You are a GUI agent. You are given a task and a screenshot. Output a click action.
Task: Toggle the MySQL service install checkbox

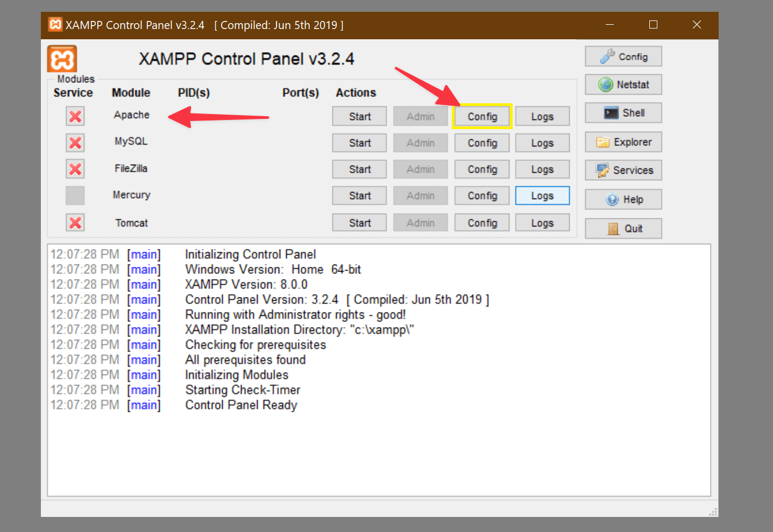click(x=75, y=143)
